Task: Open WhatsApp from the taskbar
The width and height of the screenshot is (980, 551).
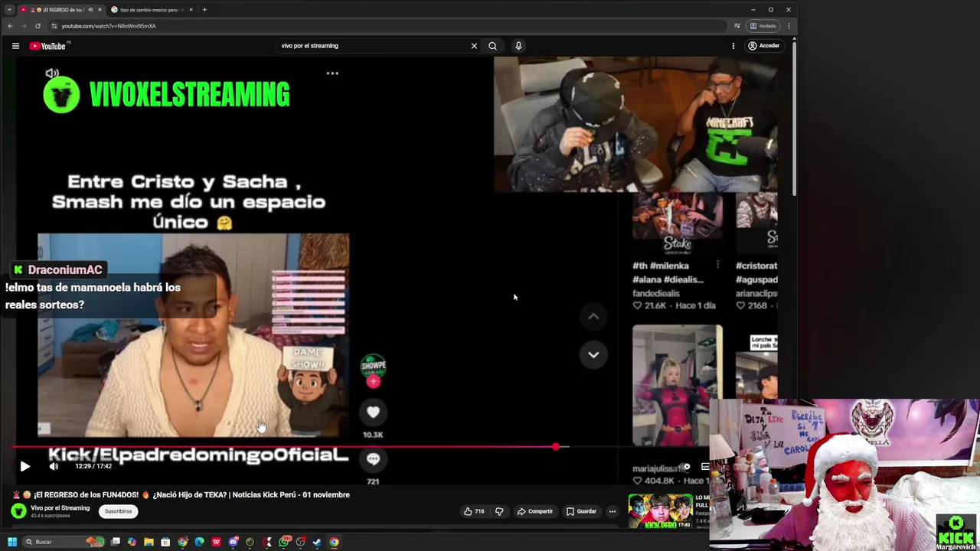Action: [x=283, y=542]
